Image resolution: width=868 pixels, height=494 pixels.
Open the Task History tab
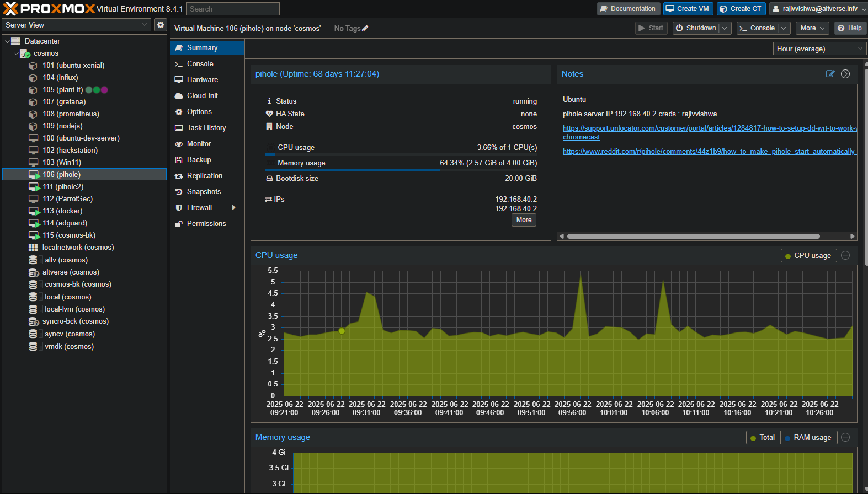(x=206, y=128)
